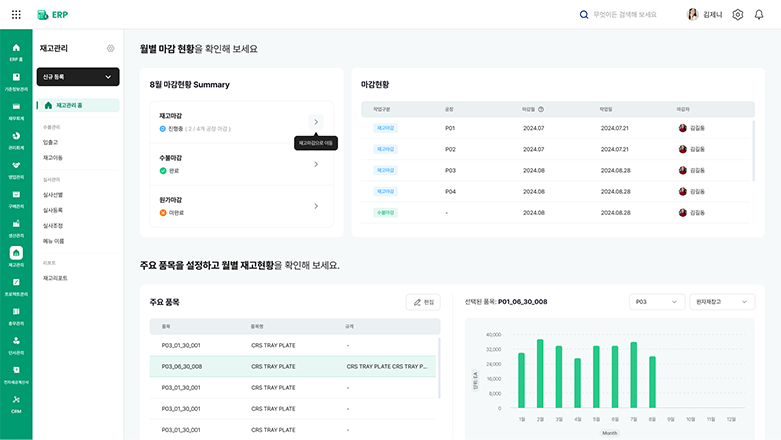Open 메뉴 이름 menu item
781x440 pixels.
53,241
